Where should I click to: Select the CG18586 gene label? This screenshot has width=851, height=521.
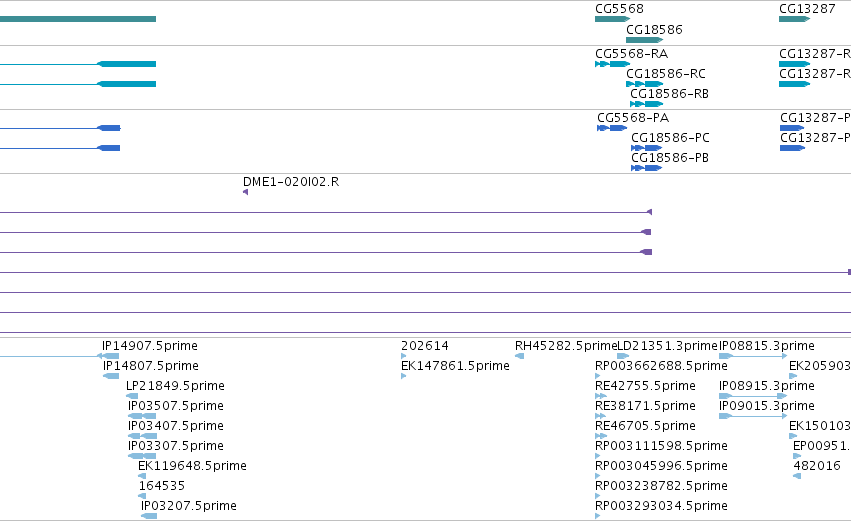pos(654,30)
